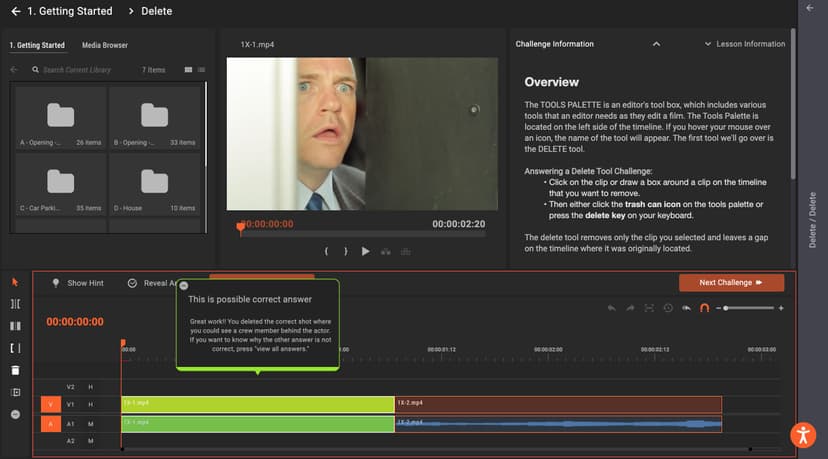Click the breadcrumb chevron before Delete
828x459 pixels.
(131, 11)
